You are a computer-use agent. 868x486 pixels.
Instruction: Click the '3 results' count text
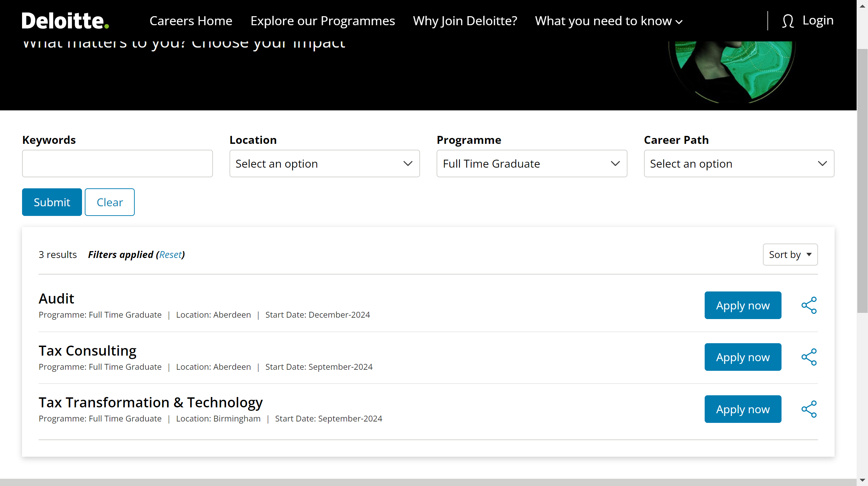(x=58, y=255)
